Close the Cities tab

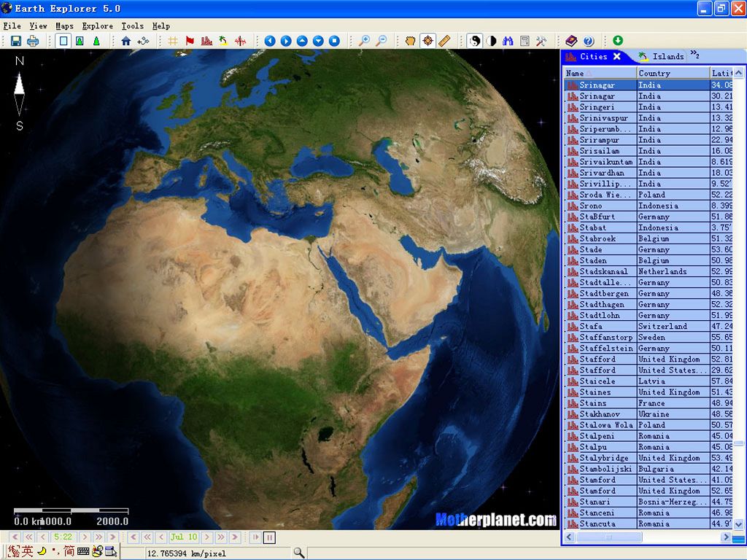click(617, 56)
